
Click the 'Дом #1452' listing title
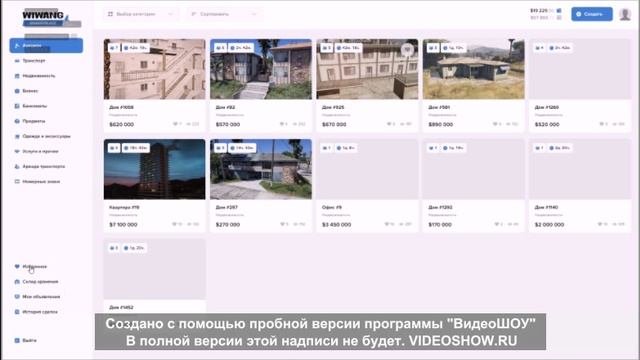point(121,307)
